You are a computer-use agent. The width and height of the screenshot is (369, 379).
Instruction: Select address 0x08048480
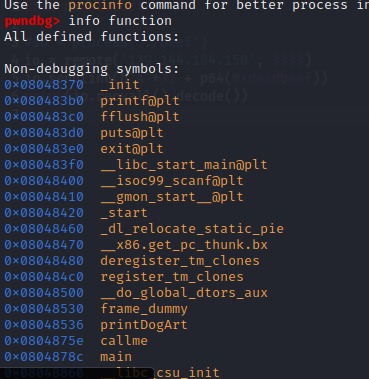[x=44, y=261]
